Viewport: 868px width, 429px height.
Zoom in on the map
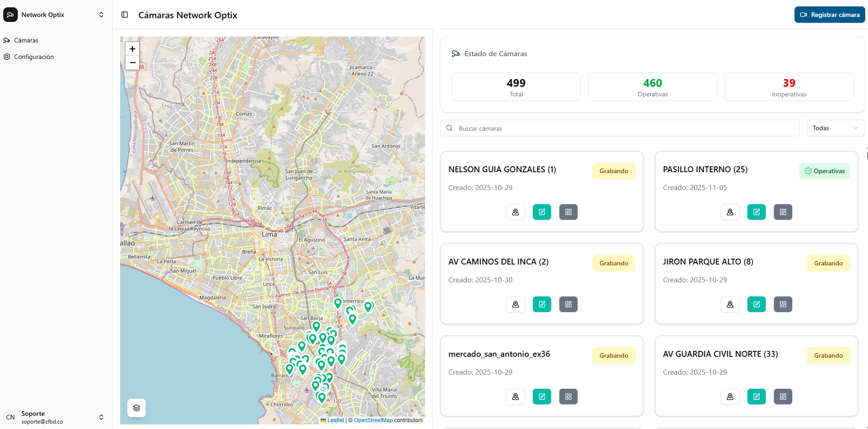coord(132,49)
